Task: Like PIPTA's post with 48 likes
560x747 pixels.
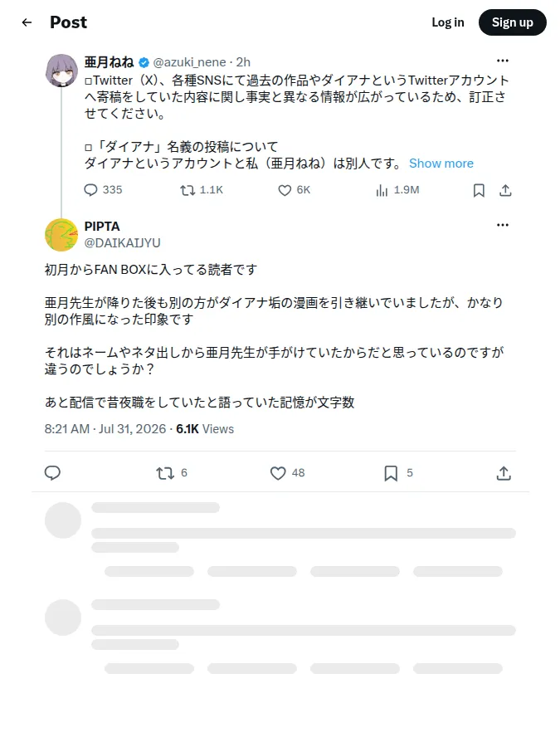Action: coord(278,473)
